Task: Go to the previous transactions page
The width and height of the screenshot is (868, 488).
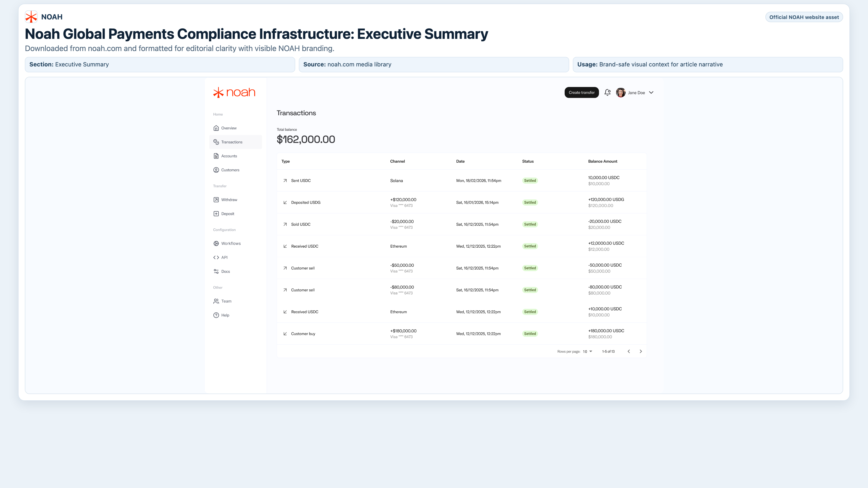Action: tap(628, 351)
